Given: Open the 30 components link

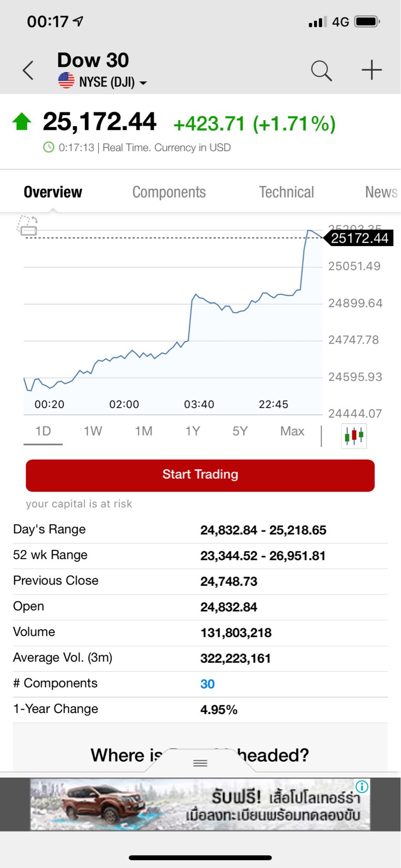Looking at the screenshot, I should tap(207, 684).
